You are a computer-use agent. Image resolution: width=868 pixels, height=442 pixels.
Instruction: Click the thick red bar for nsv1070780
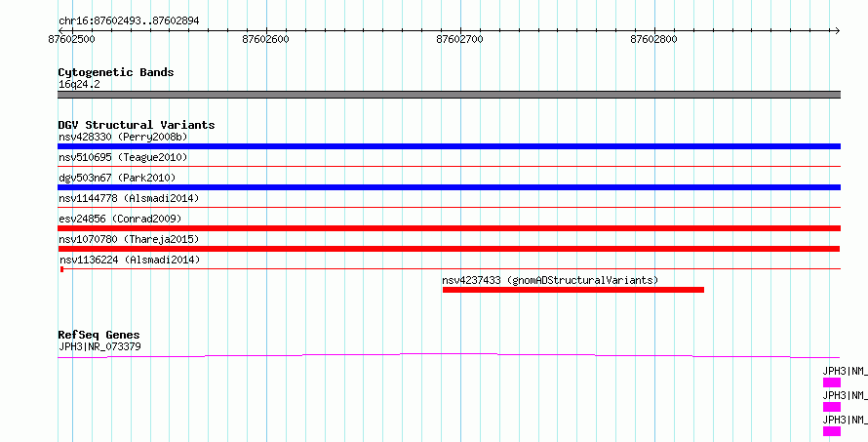click(449, 249)
